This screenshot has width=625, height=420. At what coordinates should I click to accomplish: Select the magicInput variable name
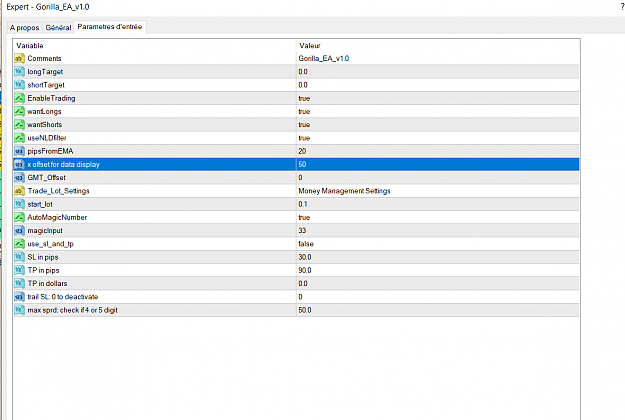(45, 230)
